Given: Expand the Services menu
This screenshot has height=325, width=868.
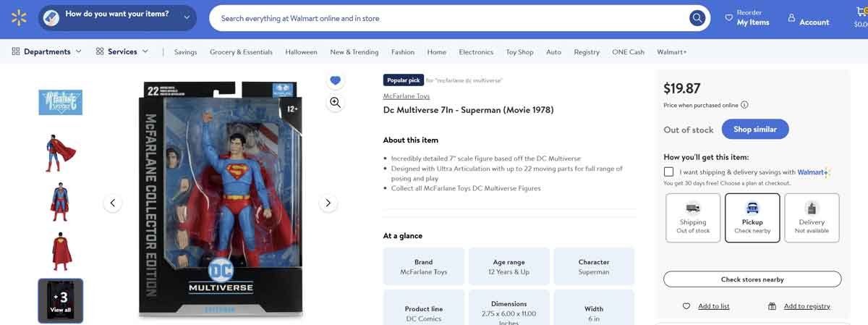Looking at the screenshot, I should [x=122, y=52].
